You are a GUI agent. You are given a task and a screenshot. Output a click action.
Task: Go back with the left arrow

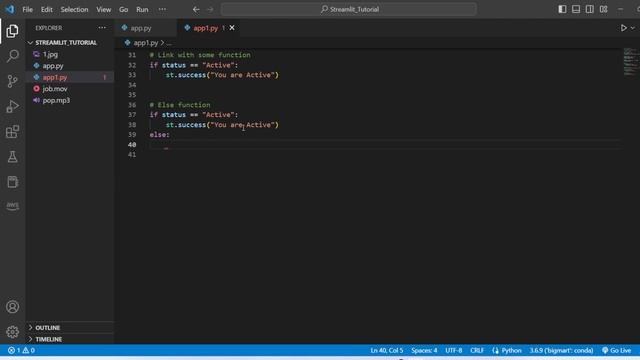(196, 9)
